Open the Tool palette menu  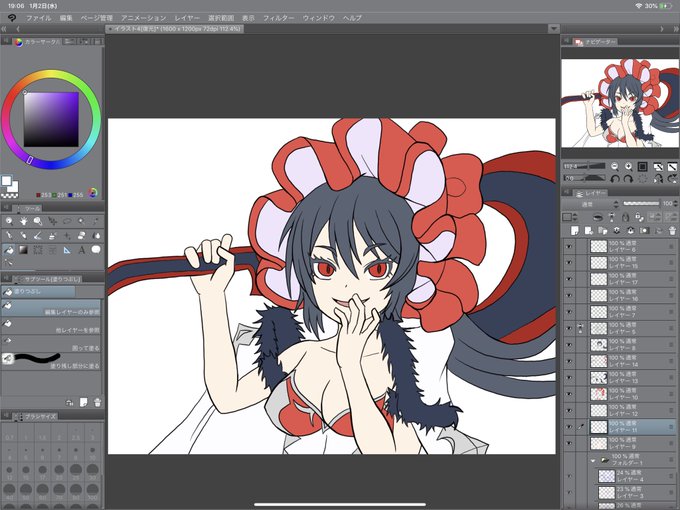[5, 208]
